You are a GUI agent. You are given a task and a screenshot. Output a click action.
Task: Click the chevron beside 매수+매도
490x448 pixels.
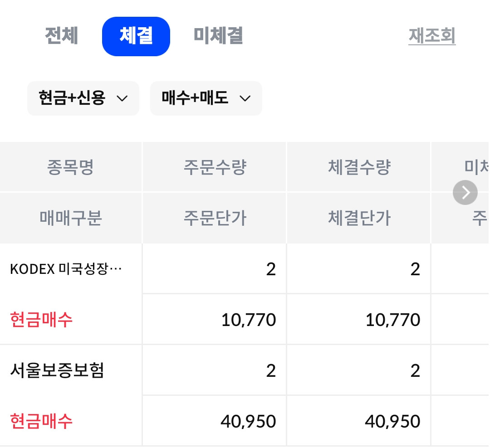245,99
